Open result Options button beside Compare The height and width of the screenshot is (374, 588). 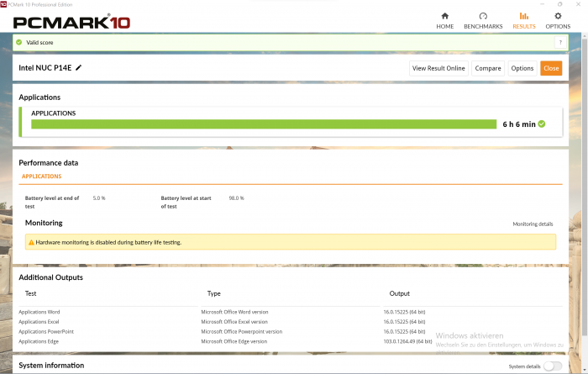pos(522,68)
